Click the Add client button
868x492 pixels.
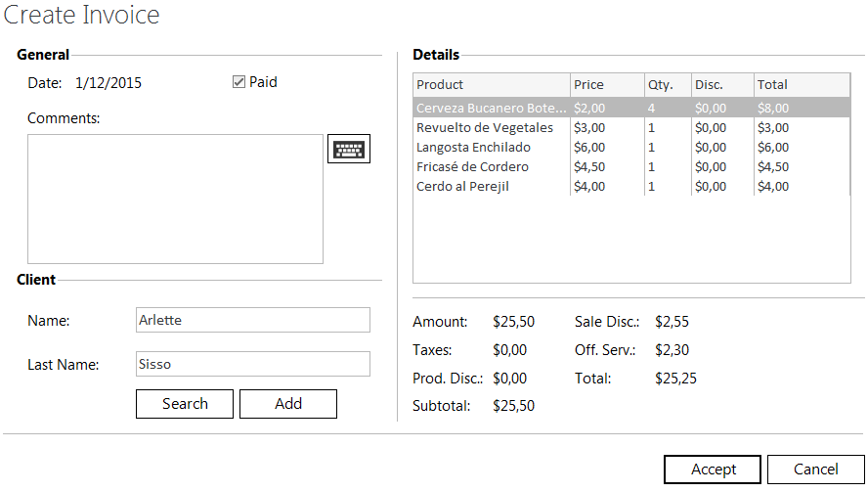(288, 404)
